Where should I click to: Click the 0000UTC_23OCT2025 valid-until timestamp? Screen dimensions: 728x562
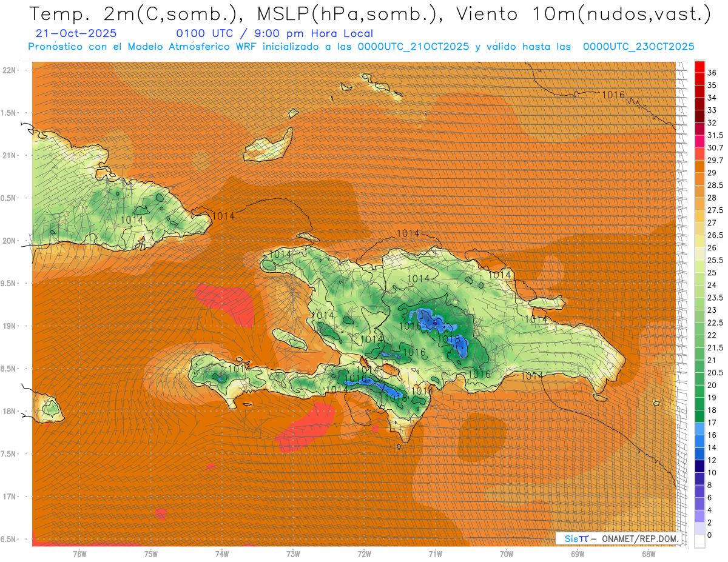638,47
